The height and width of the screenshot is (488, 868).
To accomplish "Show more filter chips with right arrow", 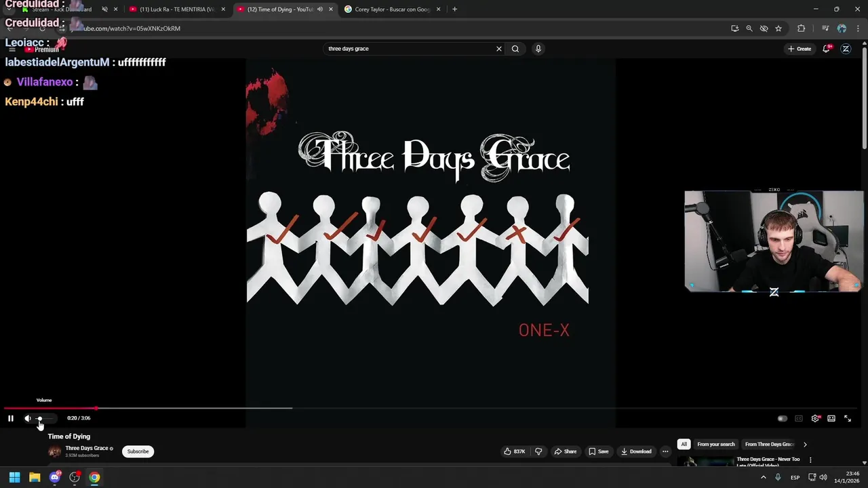I will (805, 445).
